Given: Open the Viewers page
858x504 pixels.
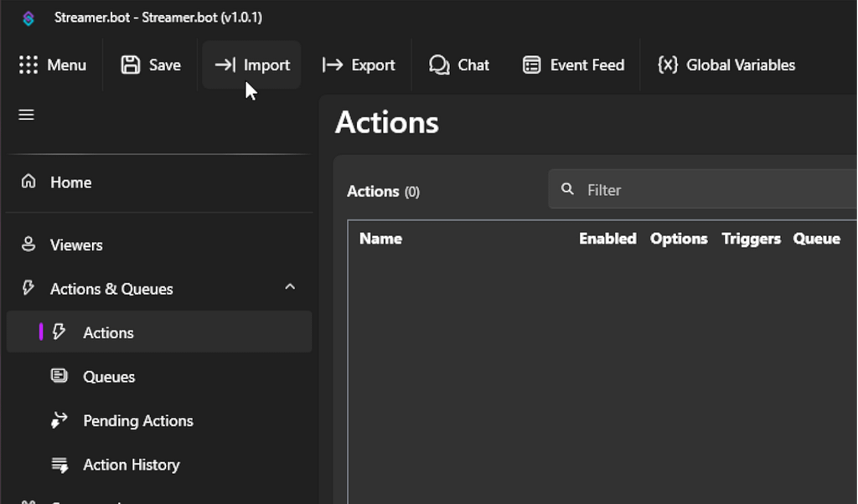Looking at the screenshot, I should 75,245.
